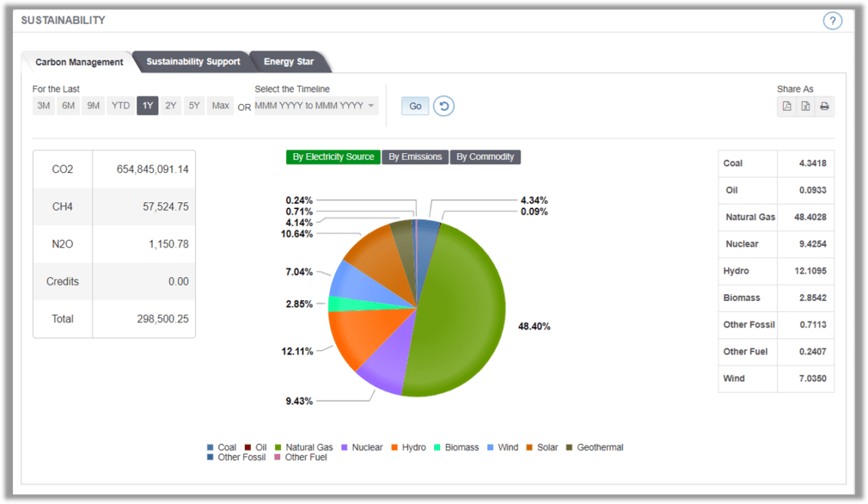Toggle the Natural Gas legend marker

pos(279,447)
